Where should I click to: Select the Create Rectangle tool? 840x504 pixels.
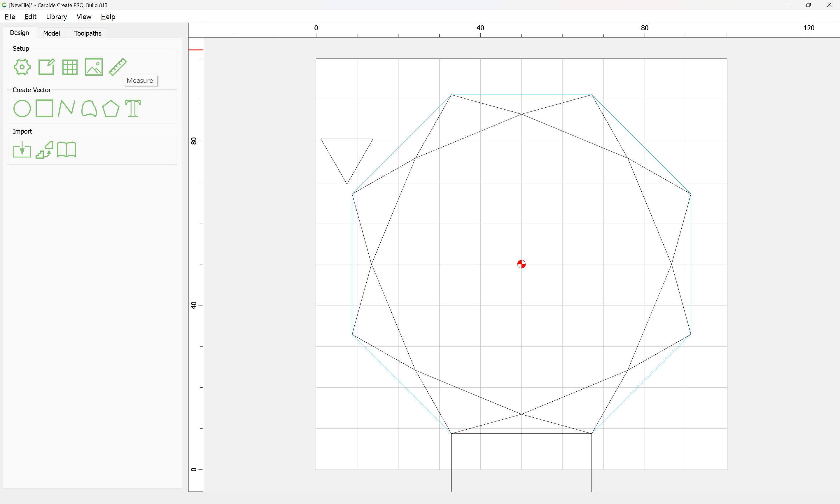[x=44, y=108]
